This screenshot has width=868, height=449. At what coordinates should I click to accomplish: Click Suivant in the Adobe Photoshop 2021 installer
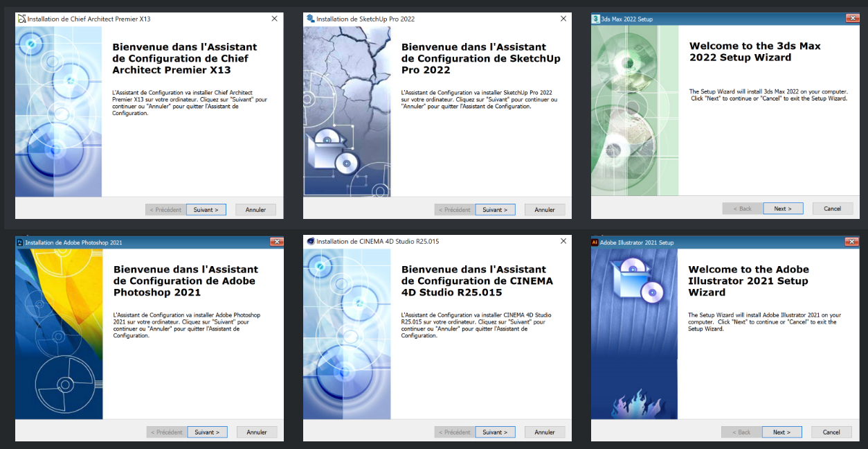pyautogui.click(x=207, y=432)
